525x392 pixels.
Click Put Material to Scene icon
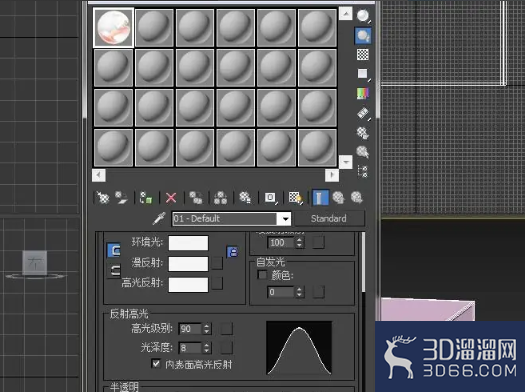tap(121, 198)
